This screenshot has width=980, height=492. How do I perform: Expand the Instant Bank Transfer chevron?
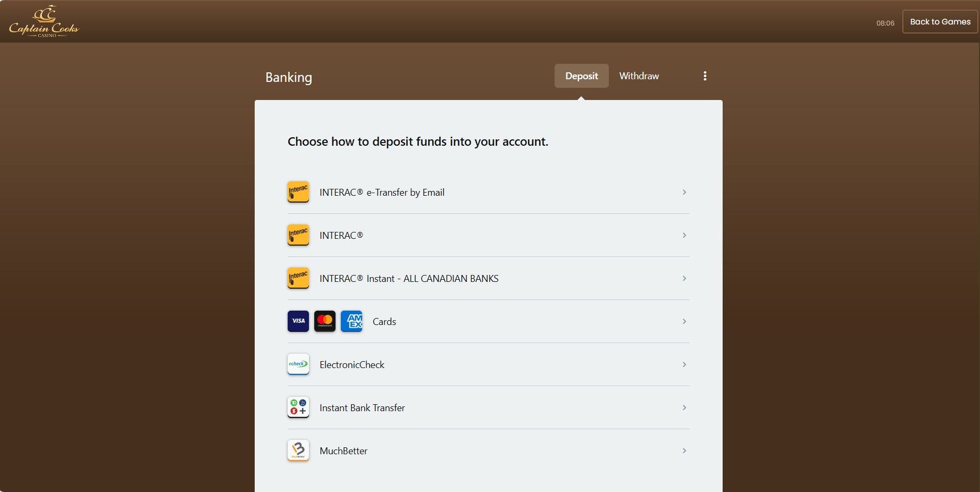[684, 407]
